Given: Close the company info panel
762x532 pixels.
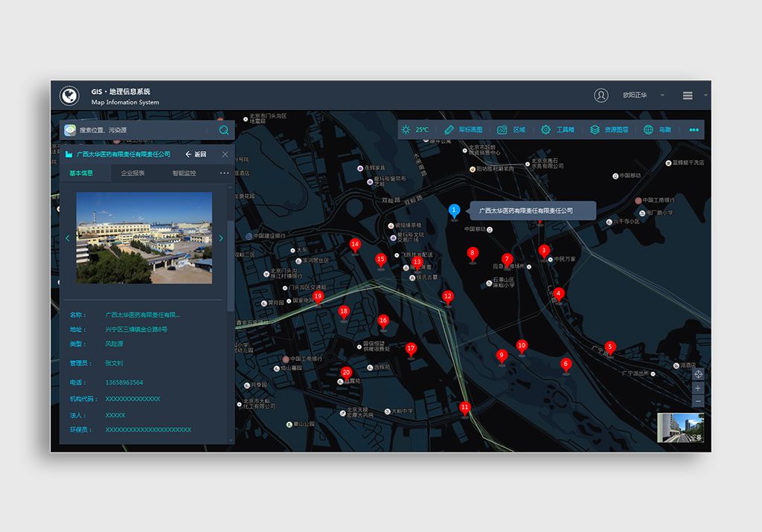Looking at the screenshot, I should (x=225, y=154).
